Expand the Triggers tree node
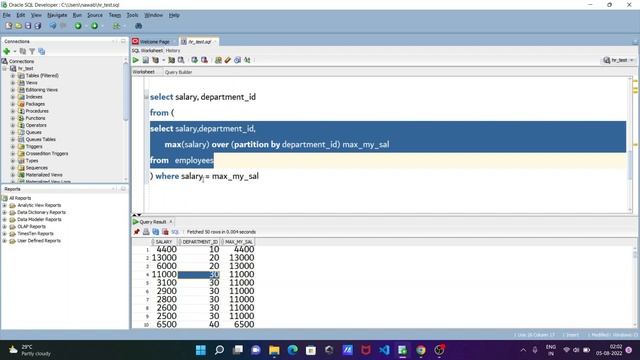The width and height of the screenshot is (640, 360). pos(13,147)
